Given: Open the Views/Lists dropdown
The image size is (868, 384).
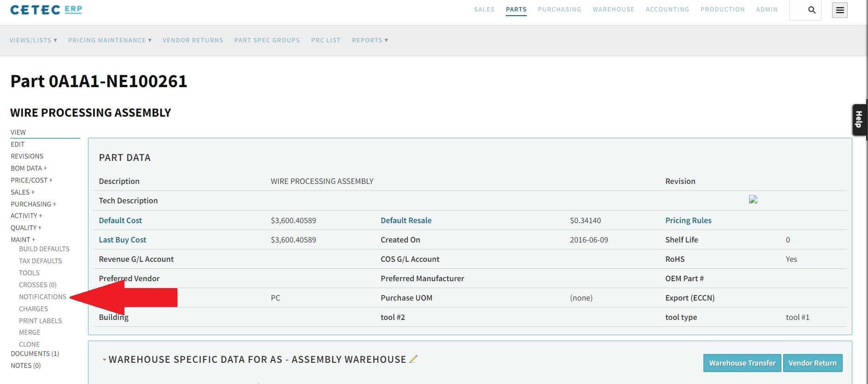Looking at the screenshot, I should point(33,40).
